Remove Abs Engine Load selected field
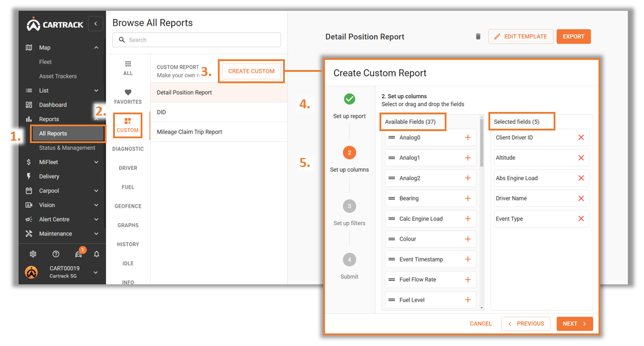This screenshot has height=346, width=644. pos(581,178)
